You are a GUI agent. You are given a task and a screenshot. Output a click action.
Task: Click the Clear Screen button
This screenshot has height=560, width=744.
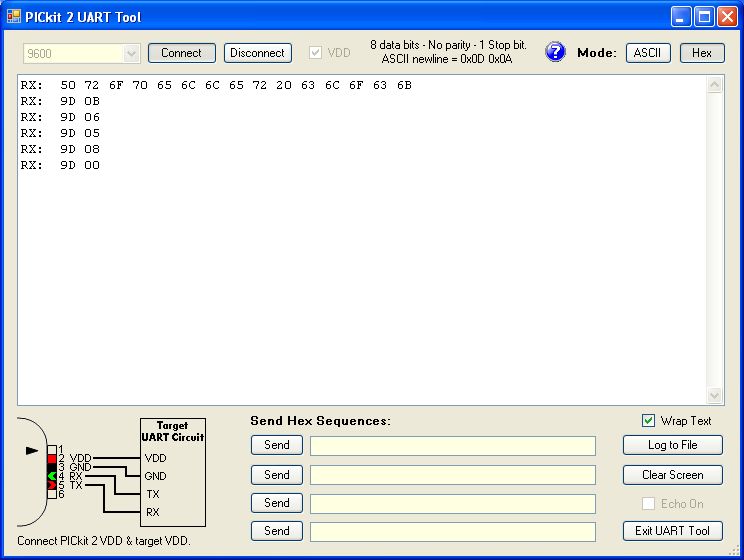coord(672,475)
